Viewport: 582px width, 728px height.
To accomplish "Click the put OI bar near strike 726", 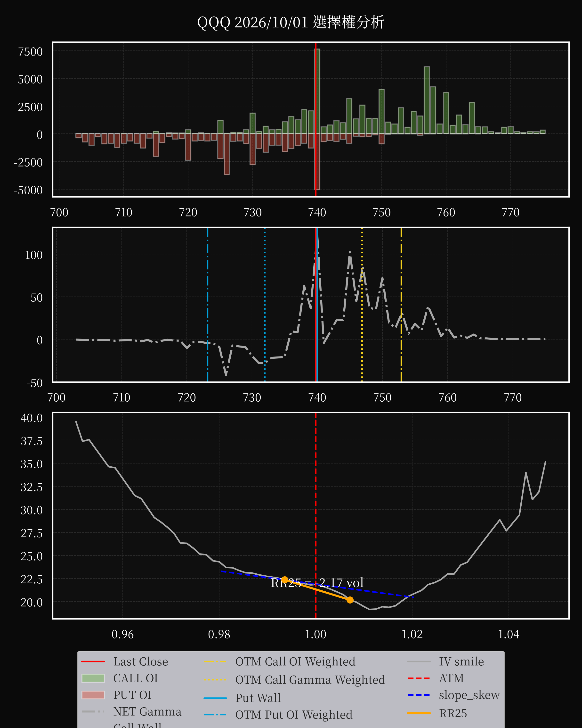I will (x=227, y=154).
